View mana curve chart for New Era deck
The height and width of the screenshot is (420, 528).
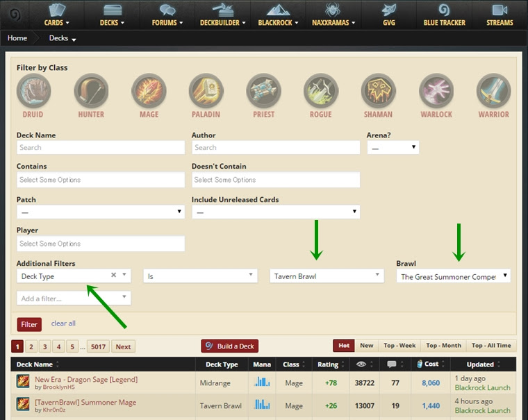[262, 383]
